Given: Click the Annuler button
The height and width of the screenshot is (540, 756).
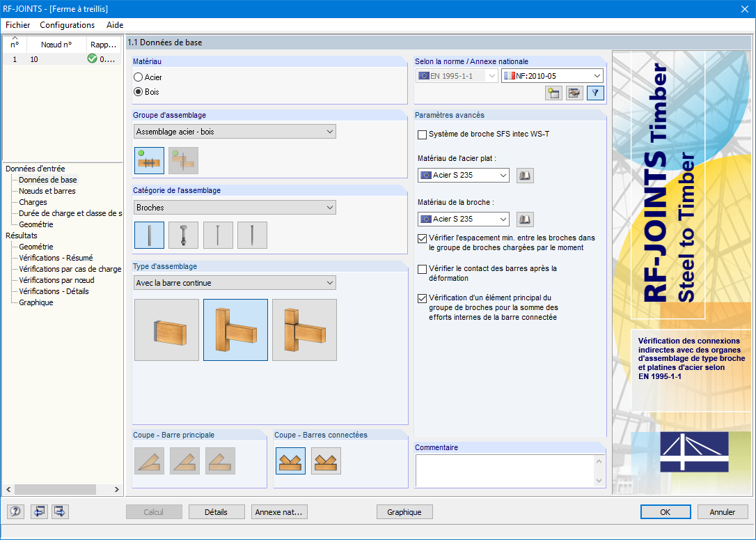Looking at the screenshot, I should point(723,512).
